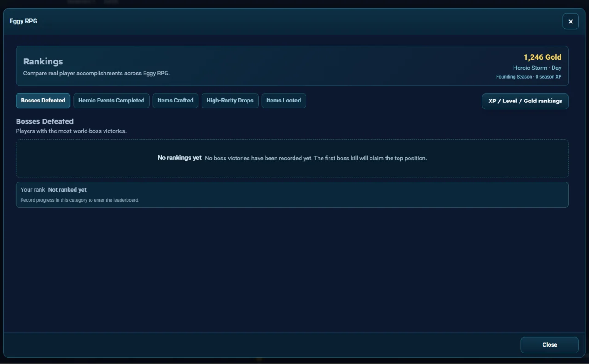
Task: Click 'Compare real player accomplishments' subtitle
Action: point(97,74)
